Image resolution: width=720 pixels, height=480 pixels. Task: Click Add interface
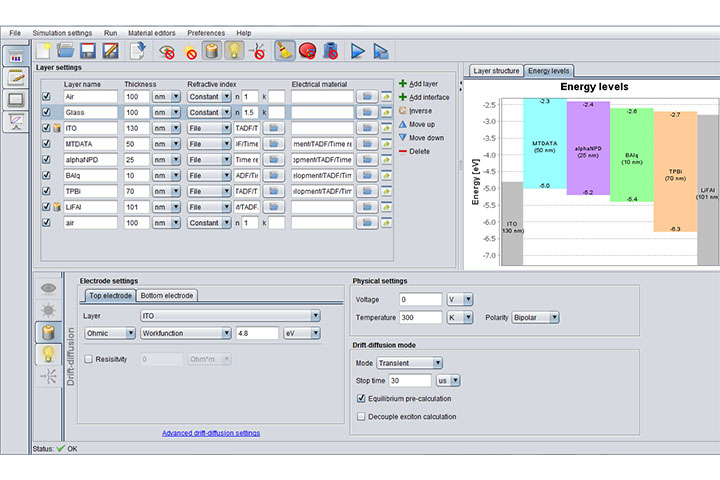424,97
